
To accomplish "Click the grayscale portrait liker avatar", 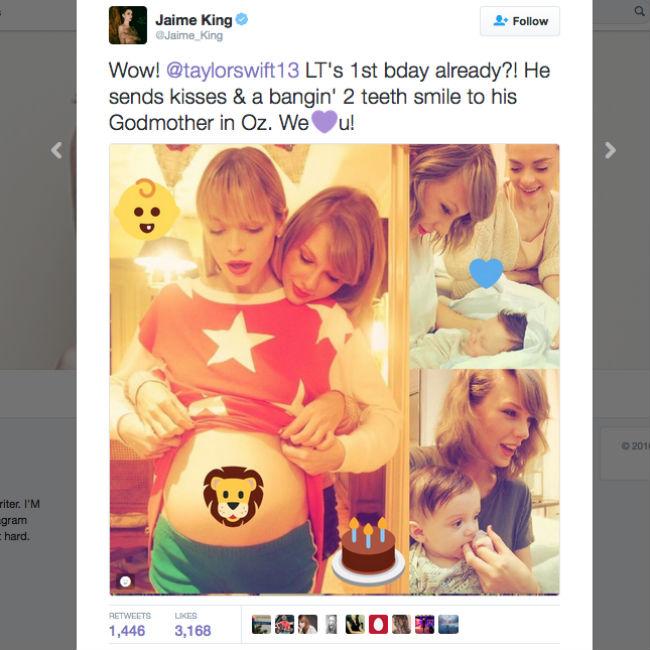I will click(331, 624).
